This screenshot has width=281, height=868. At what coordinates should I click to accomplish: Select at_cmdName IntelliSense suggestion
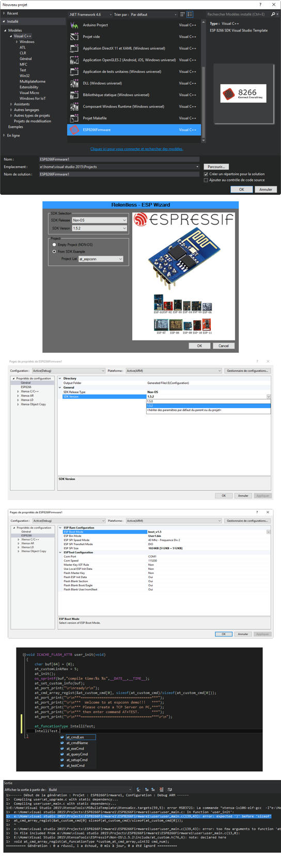point(77,743)
